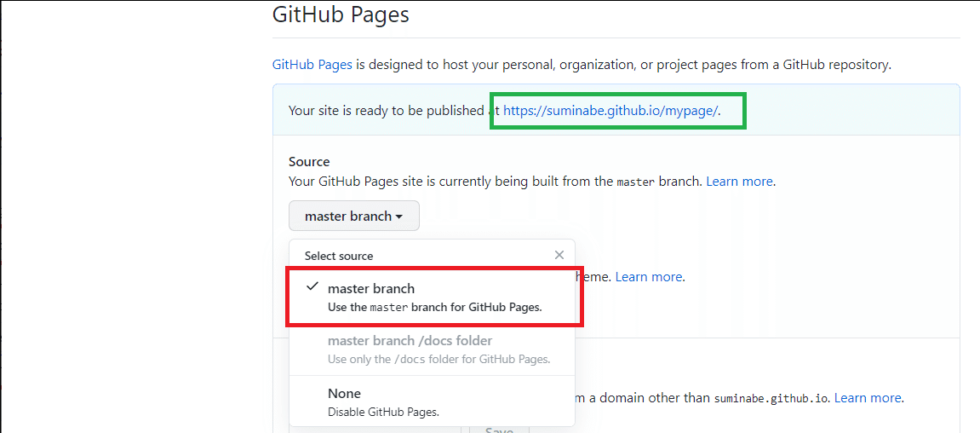Open the master branch source dropdown
This screenshot has height=433, width=980.
pos(353,216)
